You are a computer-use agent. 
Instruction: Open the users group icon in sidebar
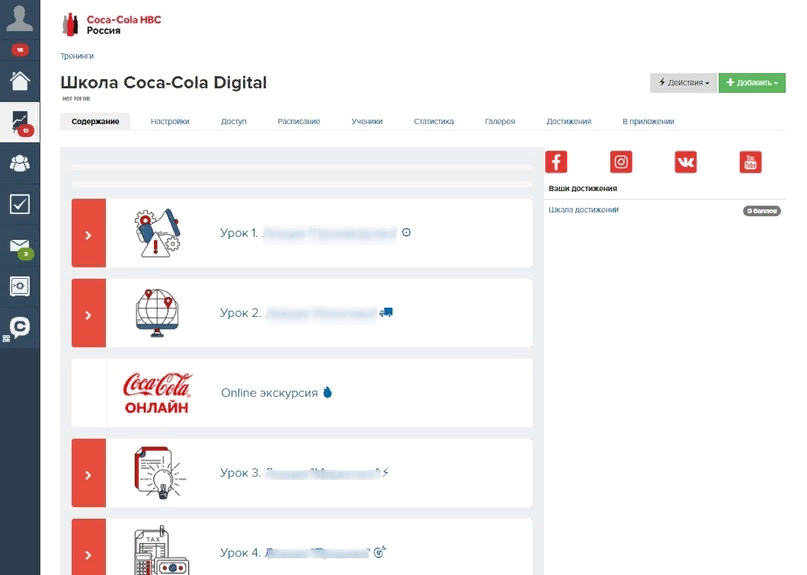click(20, 163)
